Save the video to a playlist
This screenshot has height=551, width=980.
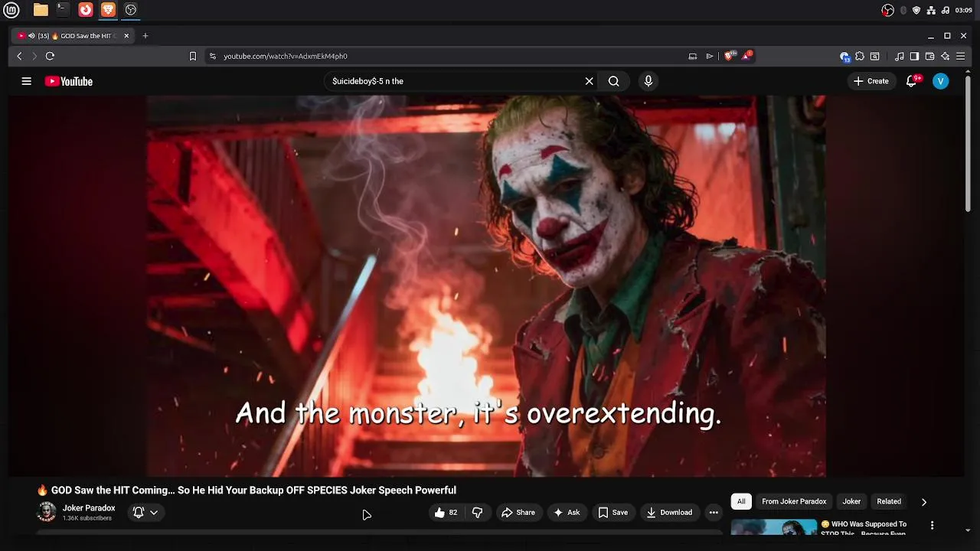tap(613, 513)
